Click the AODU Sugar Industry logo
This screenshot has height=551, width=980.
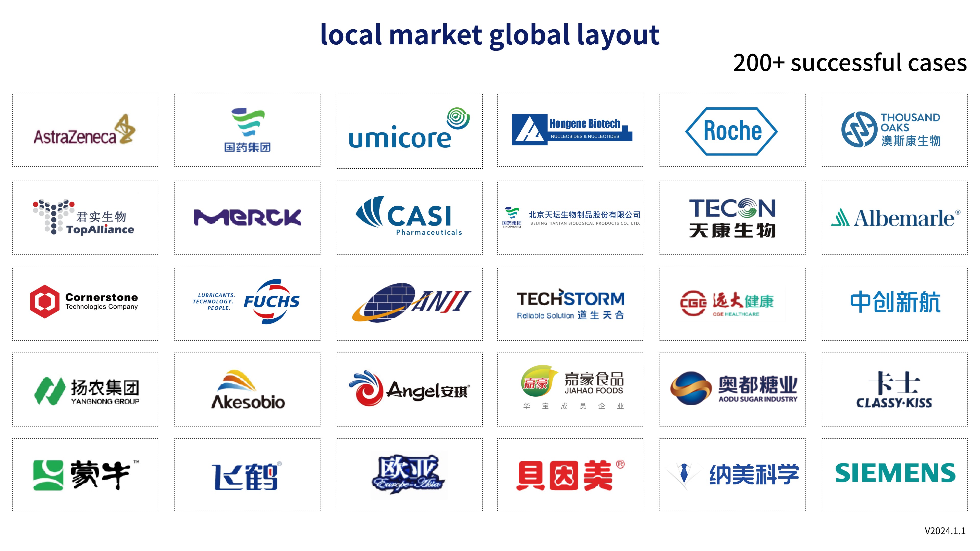coord(734,389)
